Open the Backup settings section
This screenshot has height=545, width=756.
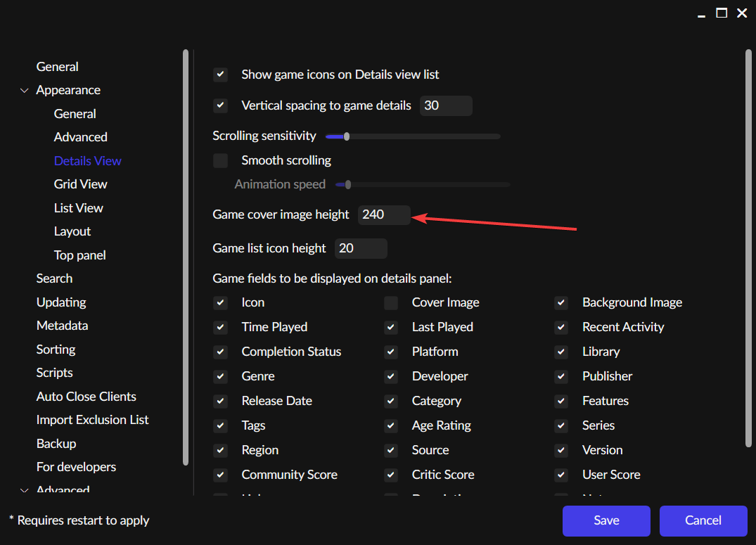coord(56,443)
